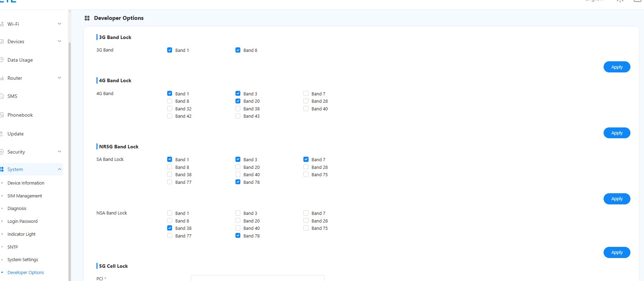
Task: Click the Update upload arrow icon
Action: coord(2,134)
